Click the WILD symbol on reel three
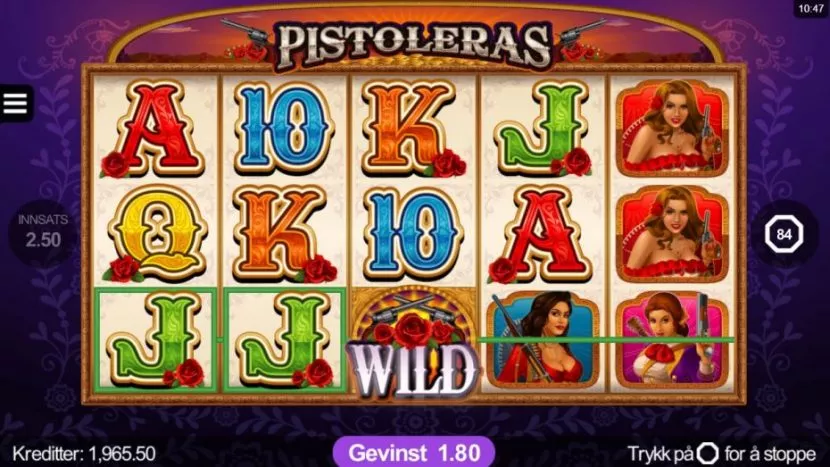The width and height of the screenshot is (830, 467). click(x=413, y=343)
